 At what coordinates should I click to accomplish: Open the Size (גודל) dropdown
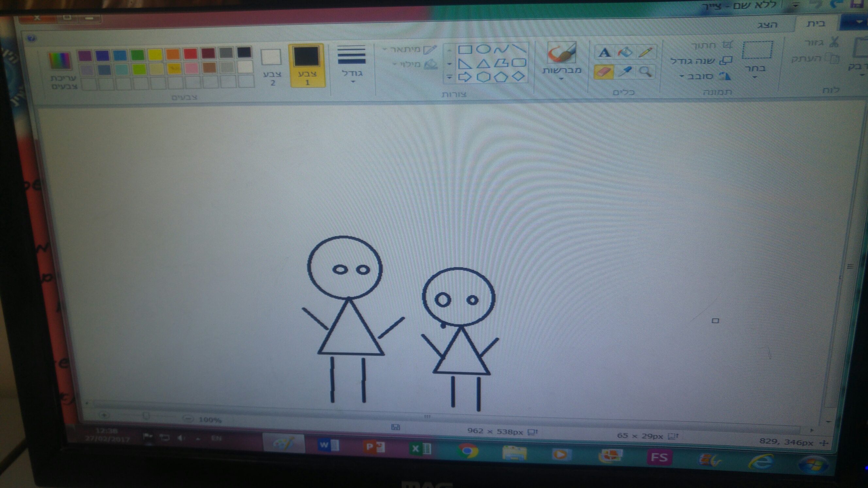click(352, 64)
